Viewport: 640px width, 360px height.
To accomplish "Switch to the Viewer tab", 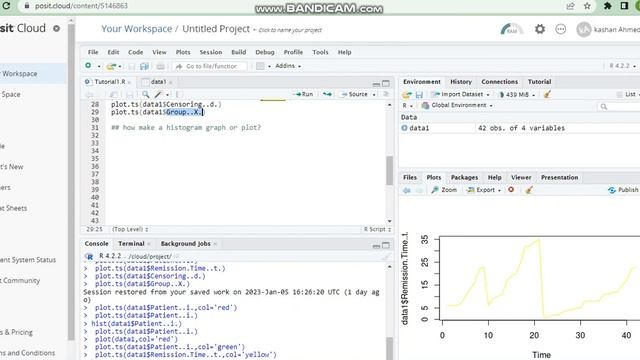I will point(521,177).
